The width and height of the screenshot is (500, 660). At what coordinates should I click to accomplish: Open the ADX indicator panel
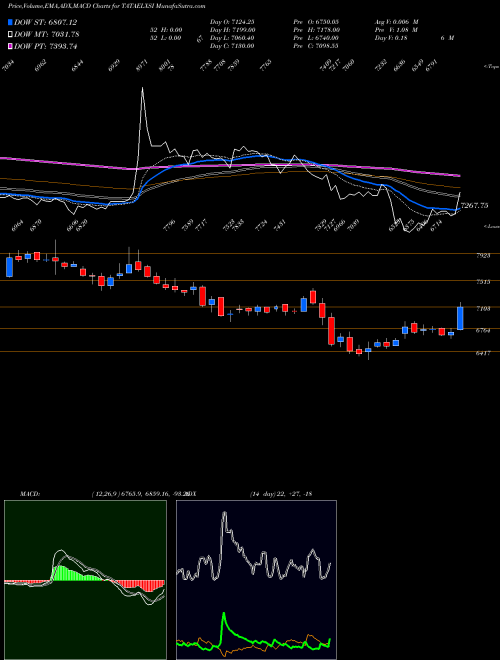click(256, 580)
